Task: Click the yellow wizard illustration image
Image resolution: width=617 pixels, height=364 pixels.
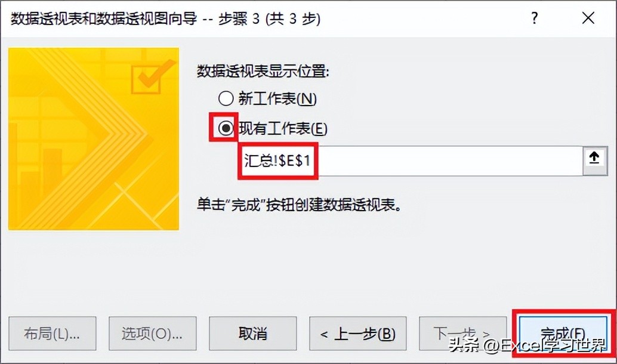Action: (x=94, y=139)
